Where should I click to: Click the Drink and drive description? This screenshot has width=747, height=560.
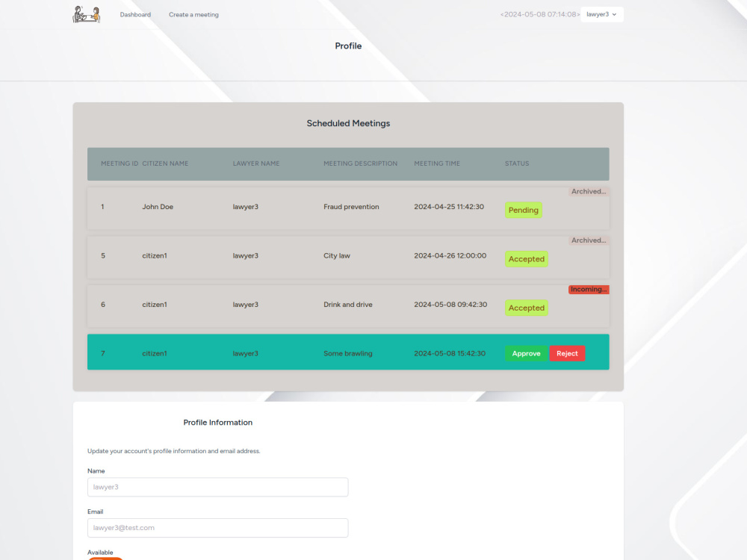348,305
